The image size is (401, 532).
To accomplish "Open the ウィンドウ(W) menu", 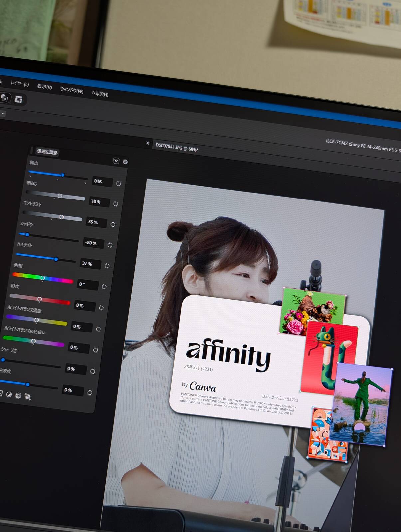I will pyautogui.click(x=72, y=90).
